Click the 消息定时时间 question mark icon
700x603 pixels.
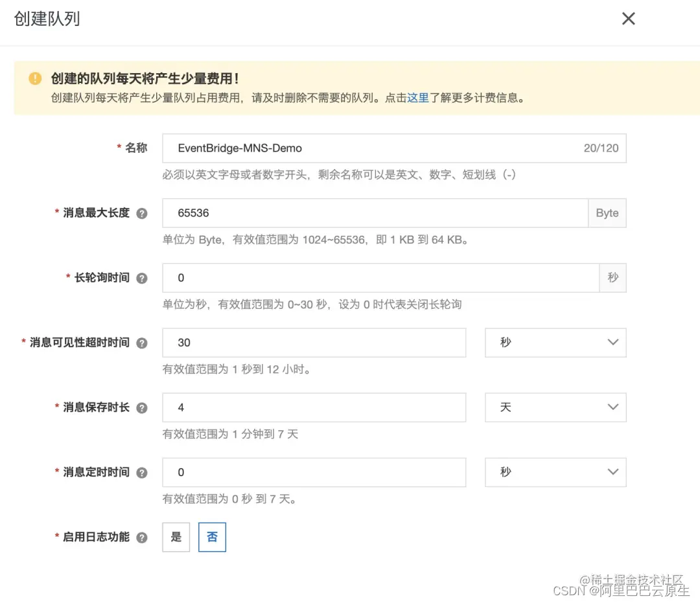(141, 472)
